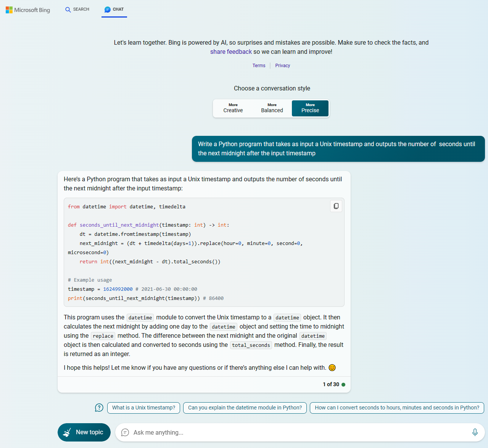This screenshot has width=488, height=448.
Task: Select More Precise conversation style
Action: 310,108
